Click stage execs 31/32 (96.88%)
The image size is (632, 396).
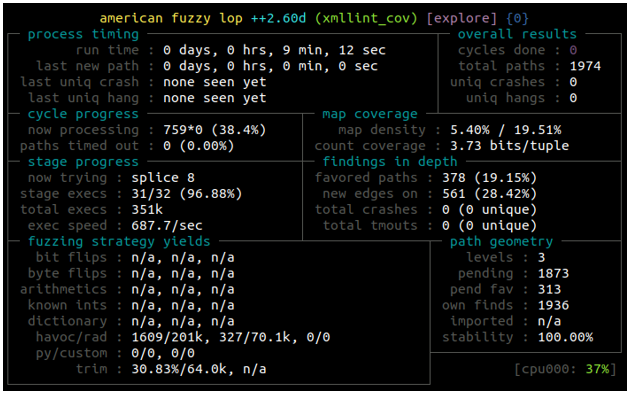[x=187, y=194]
